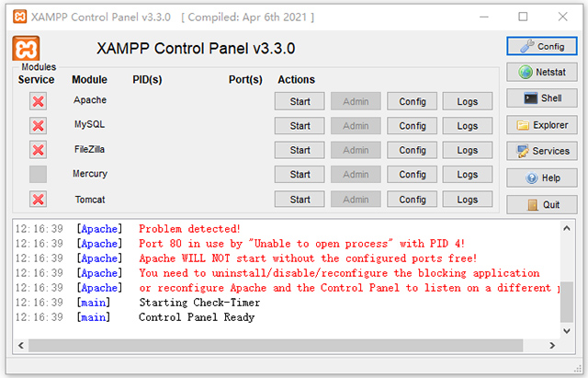Screen dimensions: 588x378
Task: Start the Apache module
Action: [300, 101]
